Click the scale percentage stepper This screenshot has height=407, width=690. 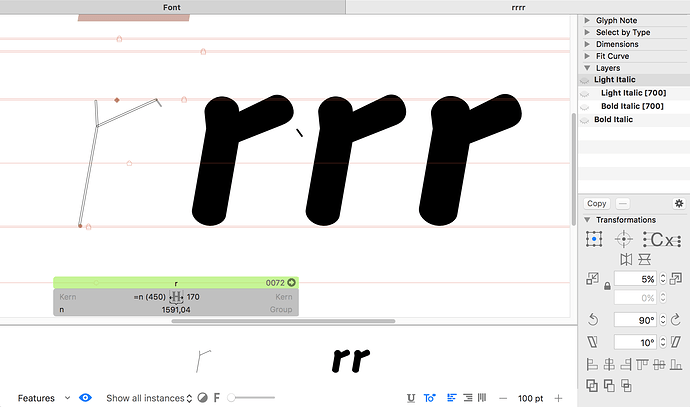pyautogui.click(x=663, y=279)
